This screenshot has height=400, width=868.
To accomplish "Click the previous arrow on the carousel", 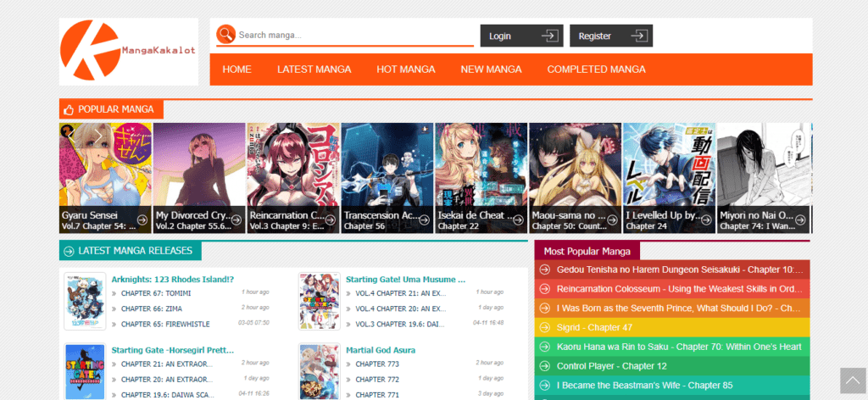I will coord(70,136).
